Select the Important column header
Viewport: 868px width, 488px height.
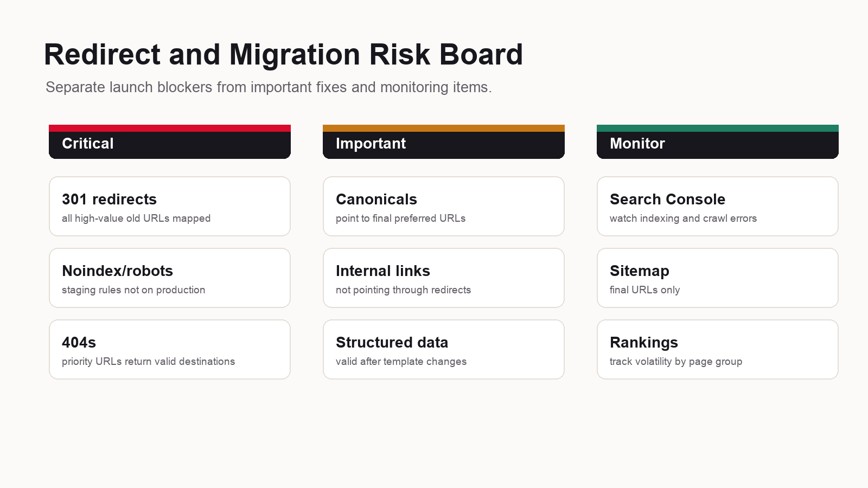[x=444, y=142]
